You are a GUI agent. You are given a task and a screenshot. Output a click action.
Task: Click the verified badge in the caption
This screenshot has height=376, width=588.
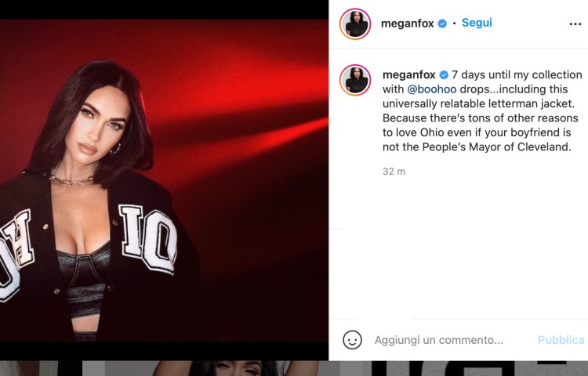[x=444, y=75]
